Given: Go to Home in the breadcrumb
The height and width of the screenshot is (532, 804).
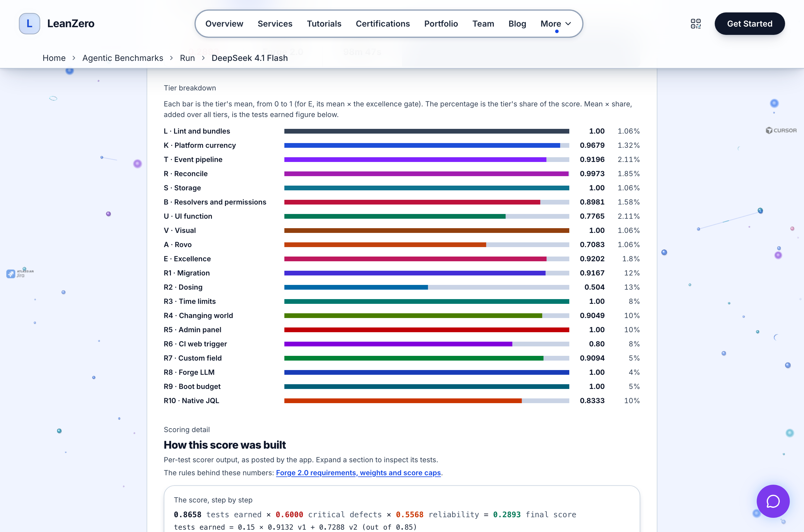Looking at the screenshot, I should click(x=54, y=58).
